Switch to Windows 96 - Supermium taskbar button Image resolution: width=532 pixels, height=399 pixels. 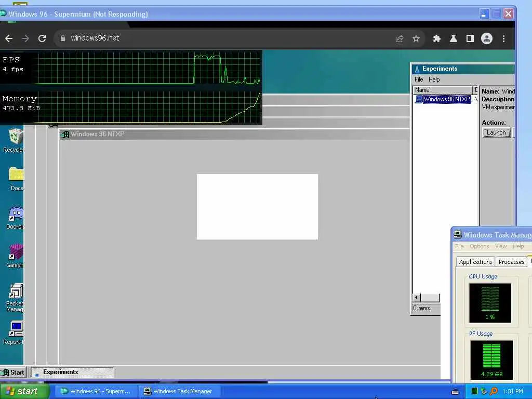96,392
